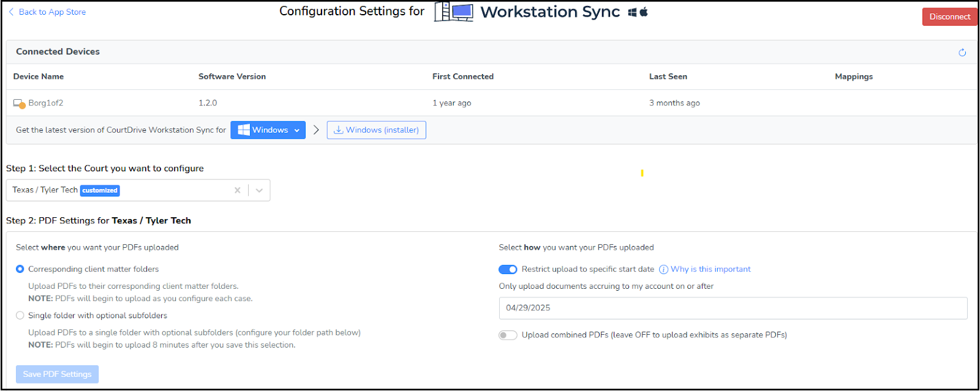Toggle Restrict upload to specific start date

(x=508, y=269)
